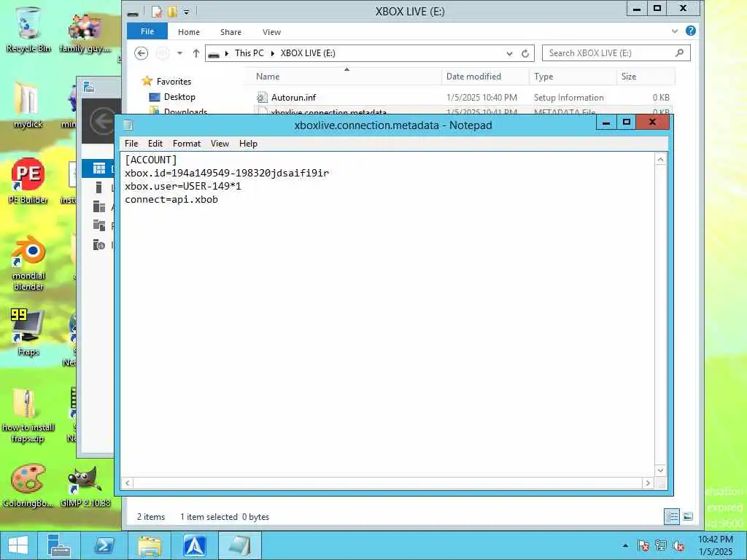This screenshot has width=747, height=560.
Task: Open the Explorer View ribbon tab
Action: 271,32
